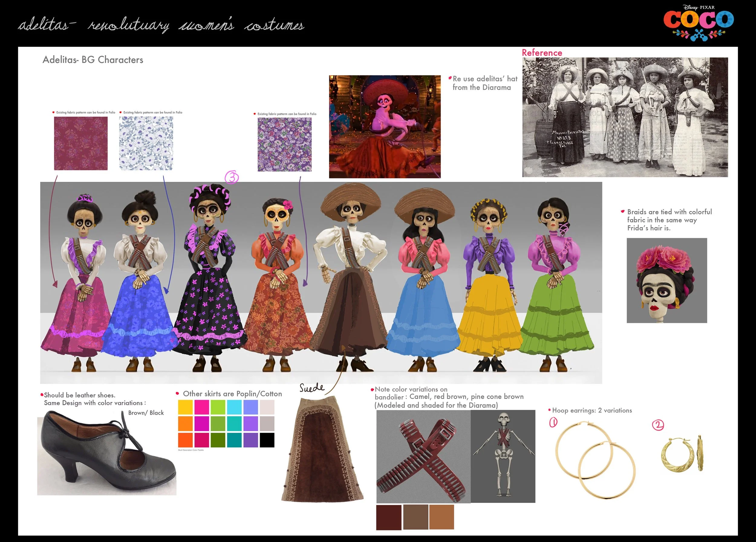This screenshot has width=756, height=542.
Task: Click the Folio caption above the purple fabric
Action: [287, 114]
